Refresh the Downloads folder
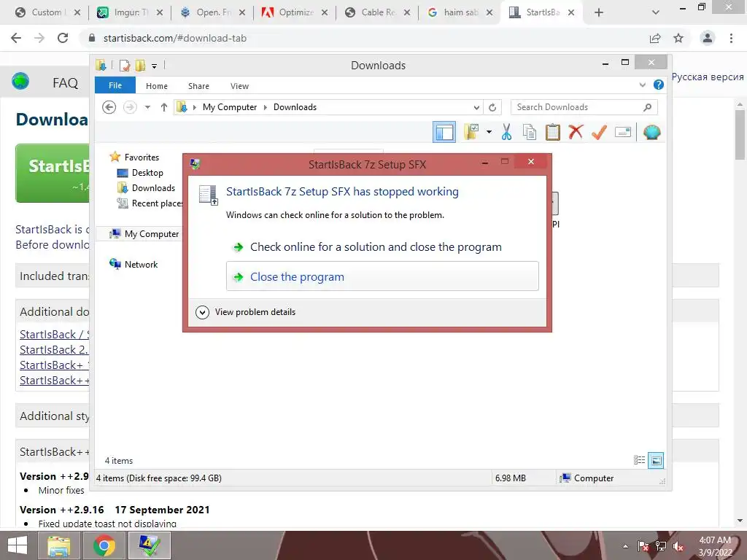The width and height of the screenshot is (747, 560). point(492,107)
